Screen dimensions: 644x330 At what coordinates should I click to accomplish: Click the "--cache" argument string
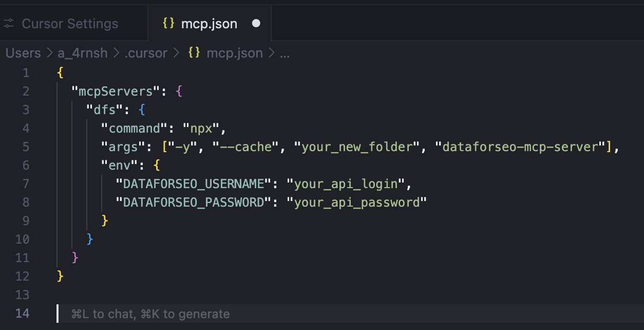pos(245,147)
